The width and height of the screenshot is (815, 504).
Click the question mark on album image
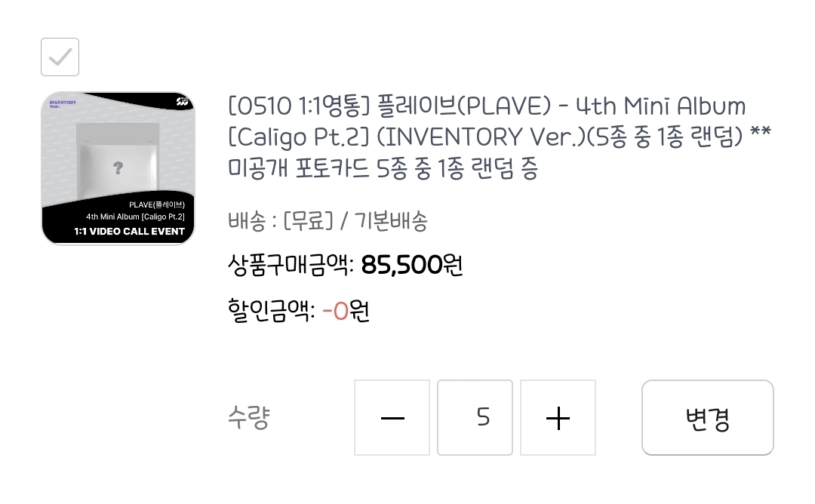pos(118,167)
